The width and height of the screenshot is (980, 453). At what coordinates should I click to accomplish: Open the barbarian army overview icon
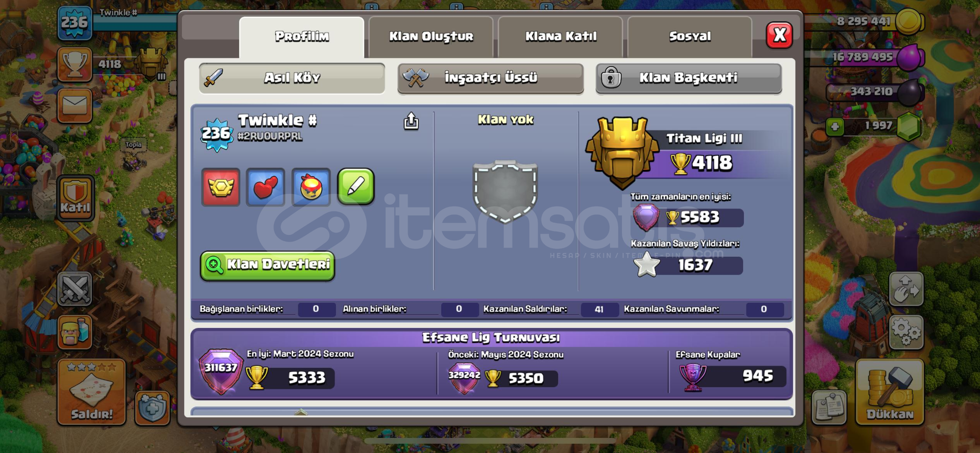click(x=75, y=332)
